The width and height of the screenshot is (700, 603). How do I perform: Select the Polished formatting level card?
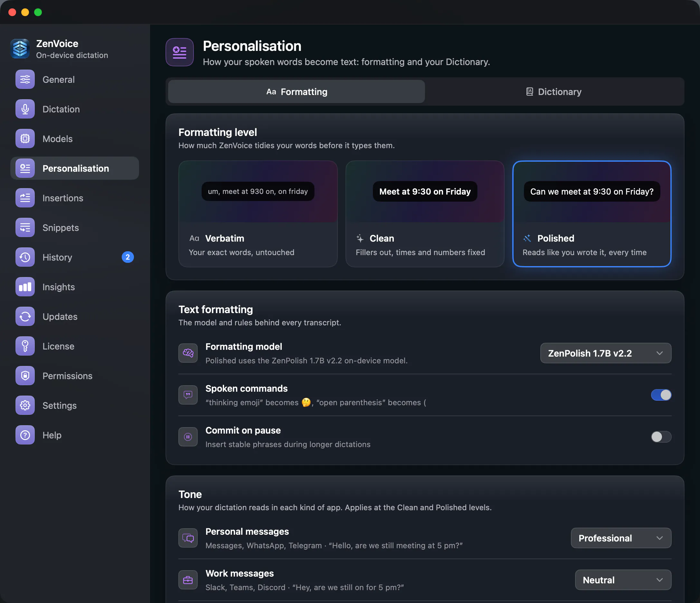(591, 214)
